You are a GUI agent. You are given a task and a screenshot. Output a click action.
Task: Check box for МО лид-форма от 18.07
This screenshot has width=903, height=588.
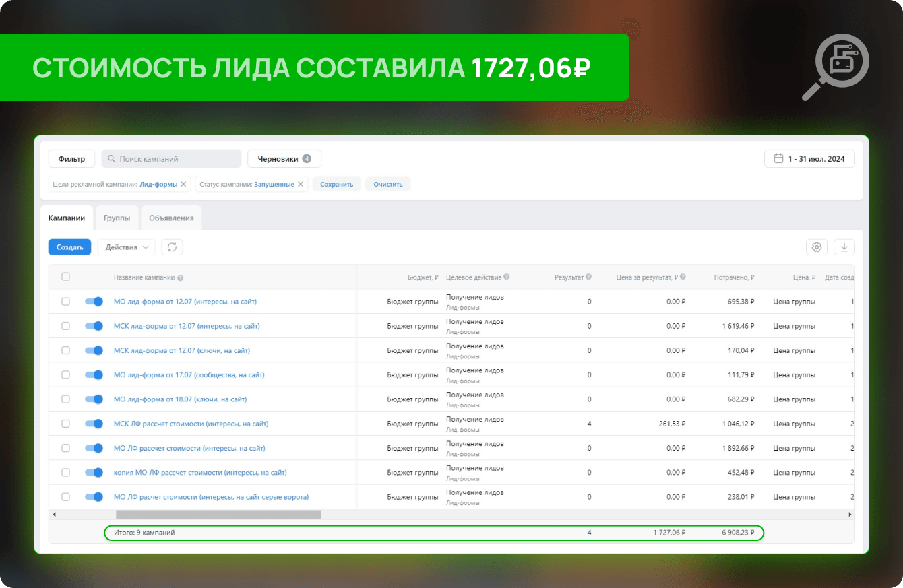point(65,399)
